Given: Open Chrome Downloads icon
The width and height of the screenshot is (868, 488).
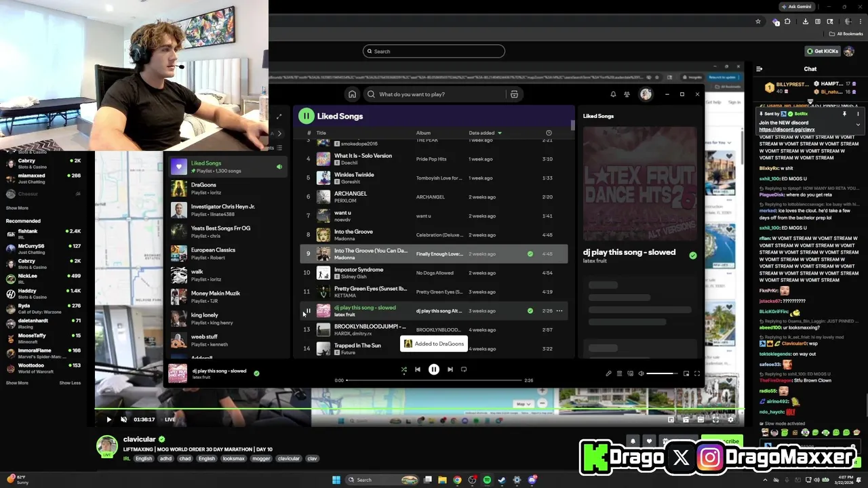Looking at the screenshot, I should [805, 21].
